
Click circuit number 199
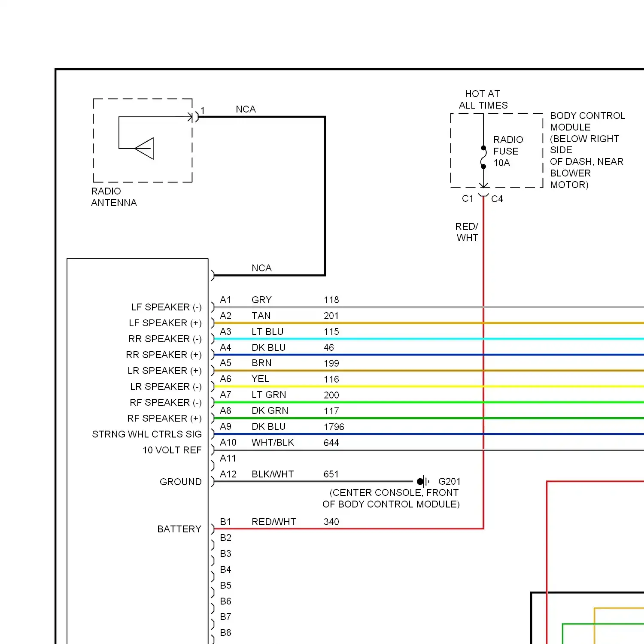tap(331, 364)
